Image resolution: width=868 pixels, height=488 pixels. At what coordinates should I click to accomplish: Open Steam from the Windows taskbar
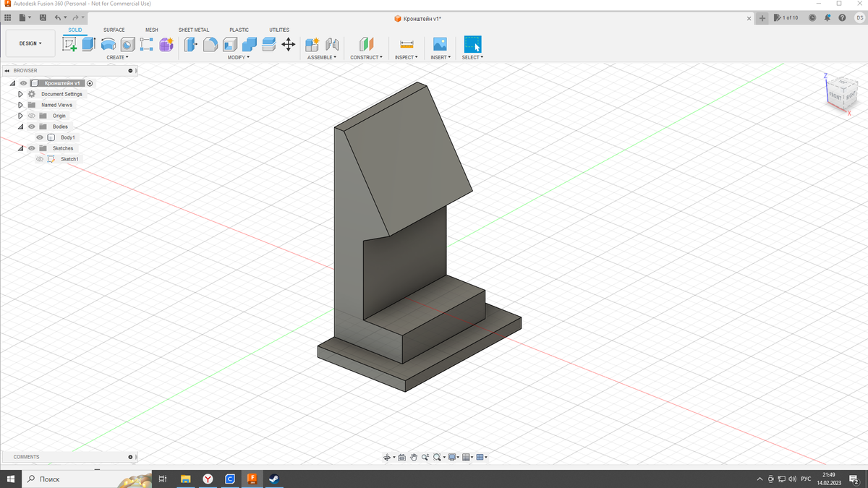click(x=274, y=479)
